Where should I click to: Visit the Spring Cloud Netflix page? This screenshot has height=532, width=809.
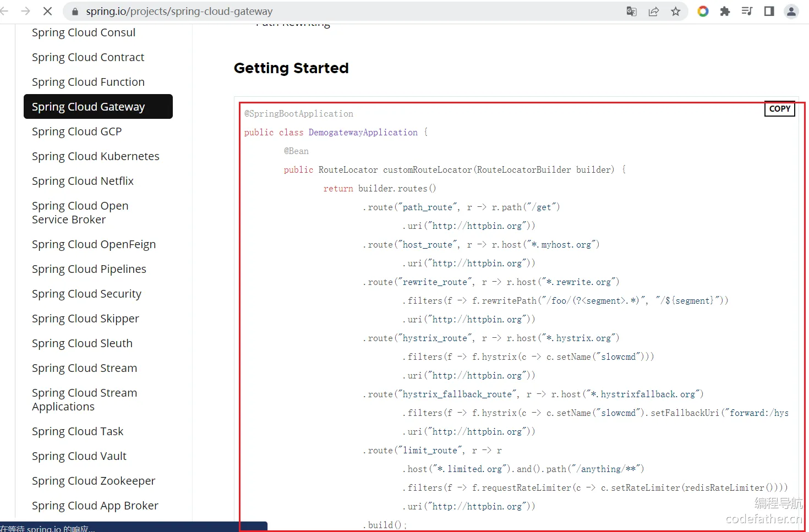click(x=83, y=181)
